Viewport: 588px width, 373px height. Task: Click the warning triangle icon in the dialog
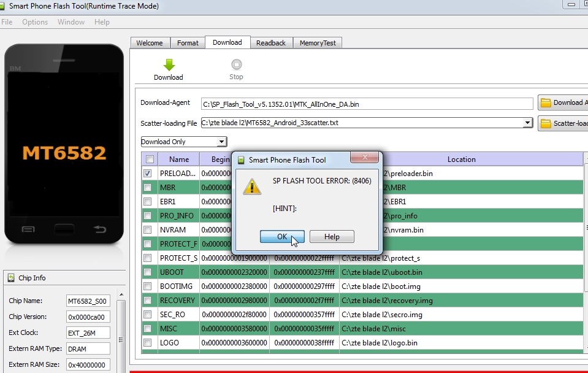pyautogui.click(x=251, y=187)
